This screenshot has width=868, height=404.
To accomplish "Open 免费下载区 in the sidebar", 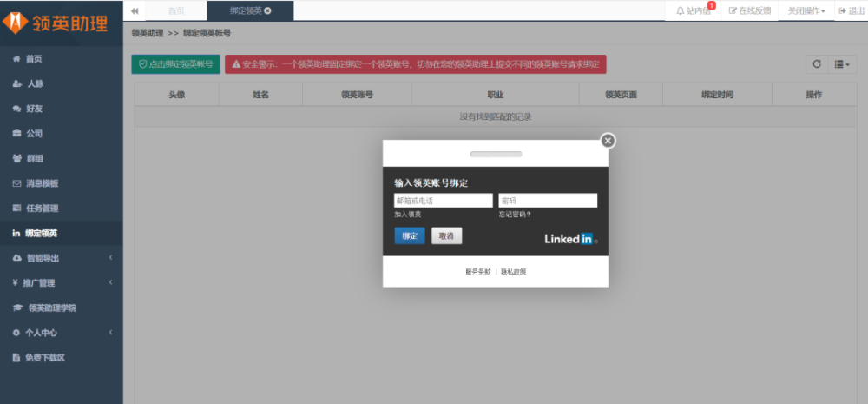I will click(62, 358).
